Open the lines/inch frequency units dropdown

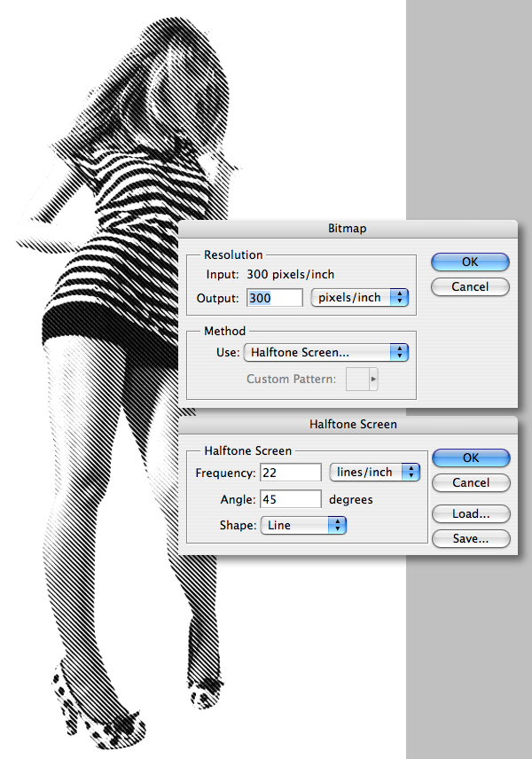375,472
